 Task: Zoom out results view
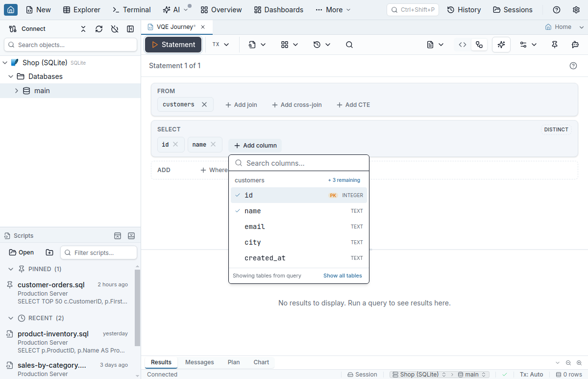568,363
